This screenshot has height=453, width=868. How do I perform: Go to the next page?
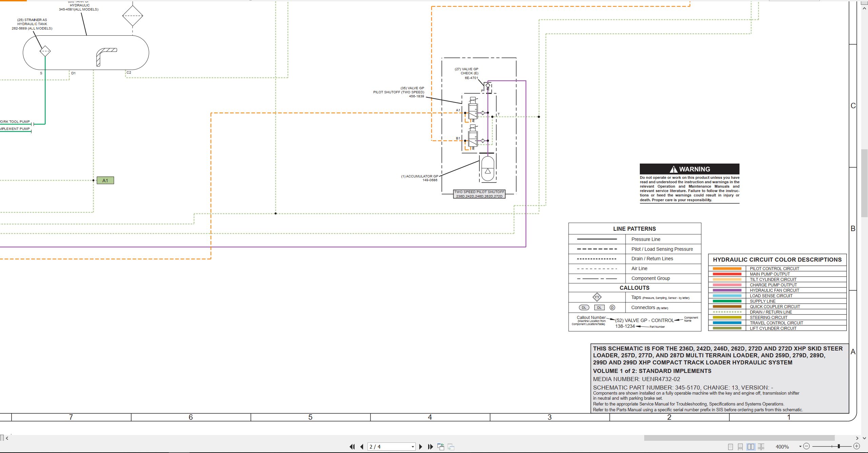click(420, 447)
